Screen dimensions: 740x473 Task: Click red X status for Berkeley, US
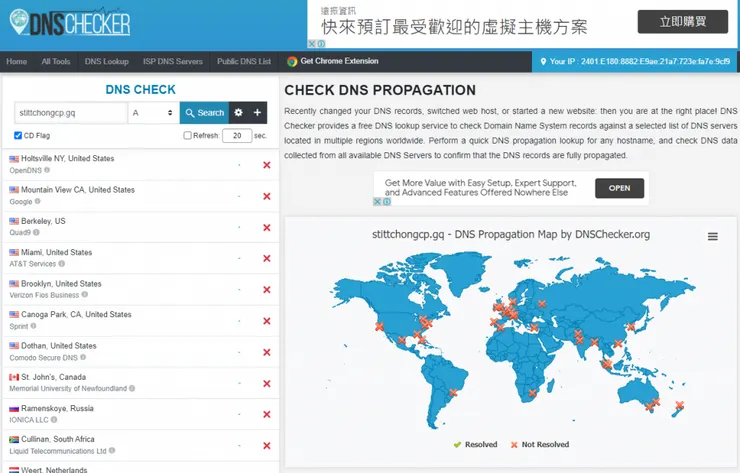[267, 227]
